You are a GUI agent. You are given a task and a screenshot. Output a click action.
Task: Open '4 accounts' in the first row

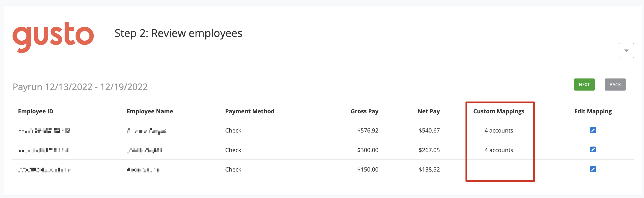pos(498,130)
